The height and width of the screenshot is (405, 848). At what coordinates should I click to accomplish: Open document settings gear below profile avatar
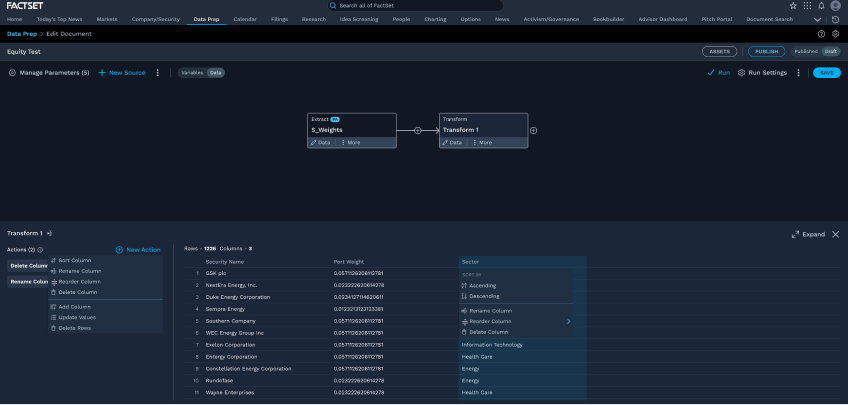(x=836, y=34)
